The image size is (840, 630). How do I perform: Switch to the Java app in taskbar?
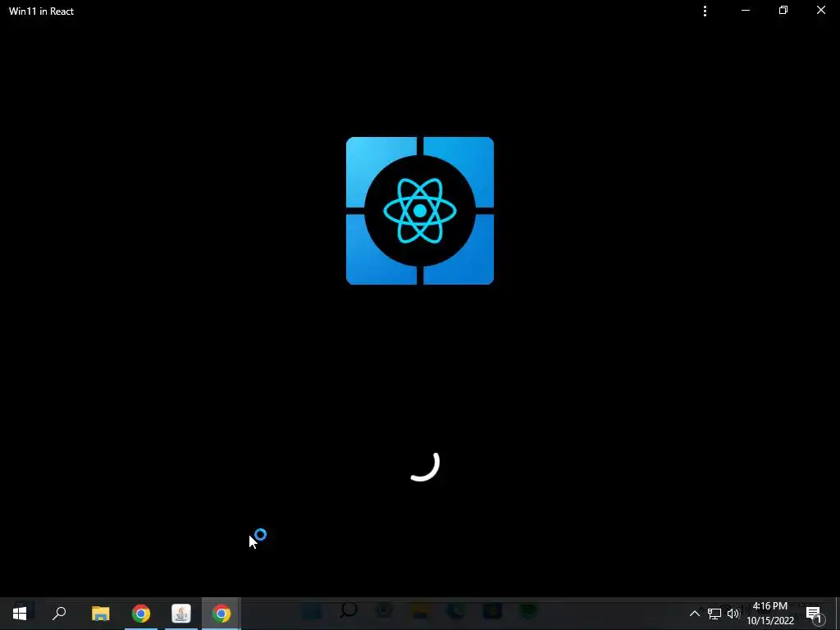181,614
